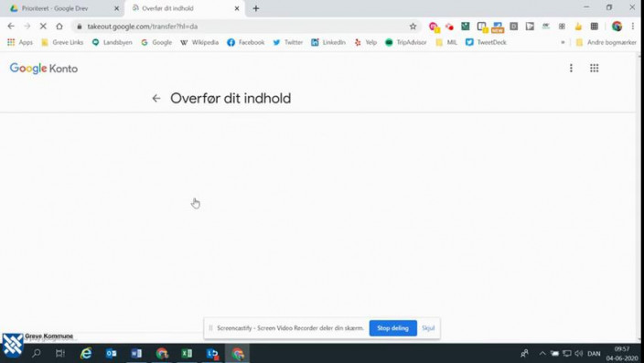Open the Google apps grid launcher
644x363 pixels.
(x=594, y=69)
